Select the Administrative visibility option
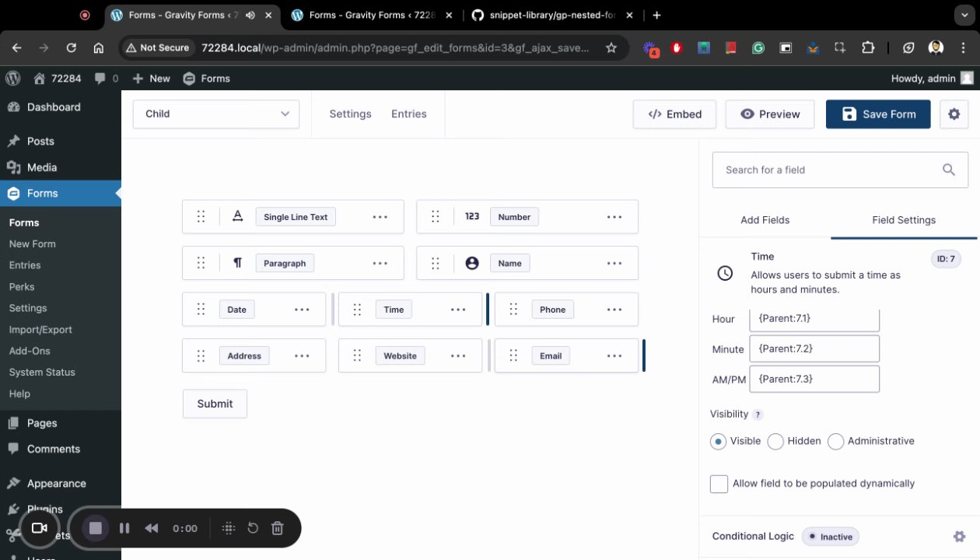Image resolution: width=980 pixels, height=560 pixels. click(x=836, y=442)
